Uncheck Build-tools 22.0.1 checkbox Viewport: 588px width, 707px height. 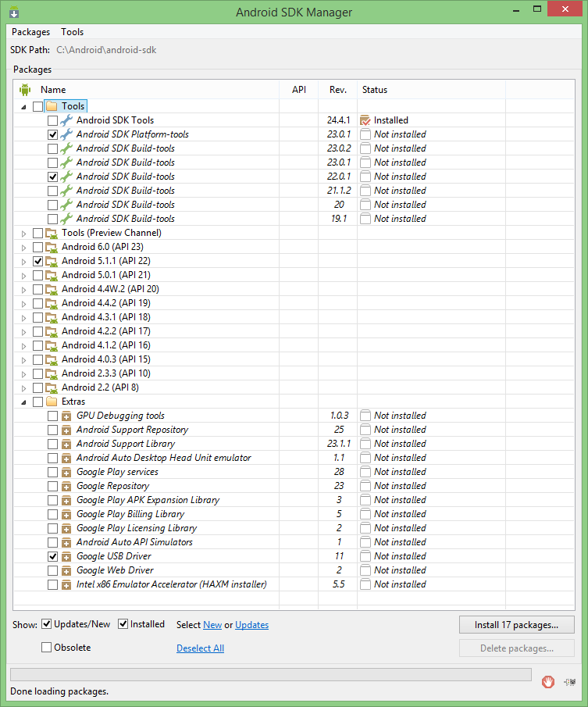[x=53, y=177]
